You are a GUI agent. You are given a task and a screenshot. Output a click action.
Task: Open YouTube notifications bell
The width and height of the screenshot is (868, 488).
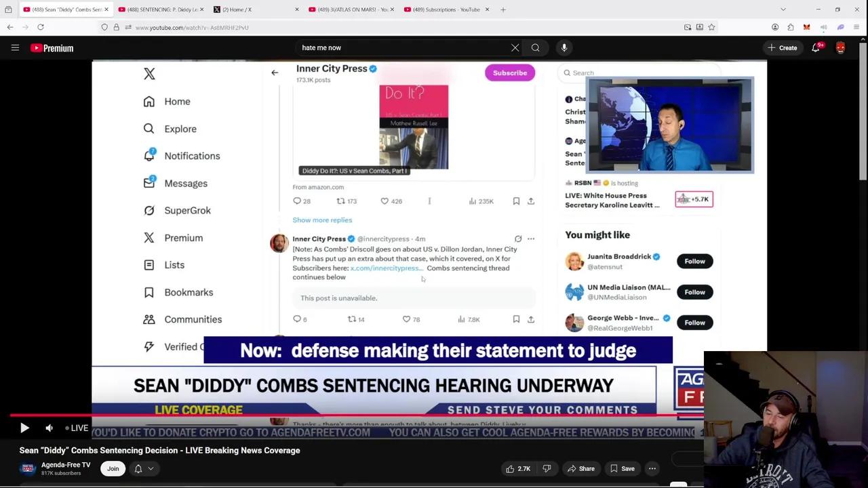[x=816, y=47]
